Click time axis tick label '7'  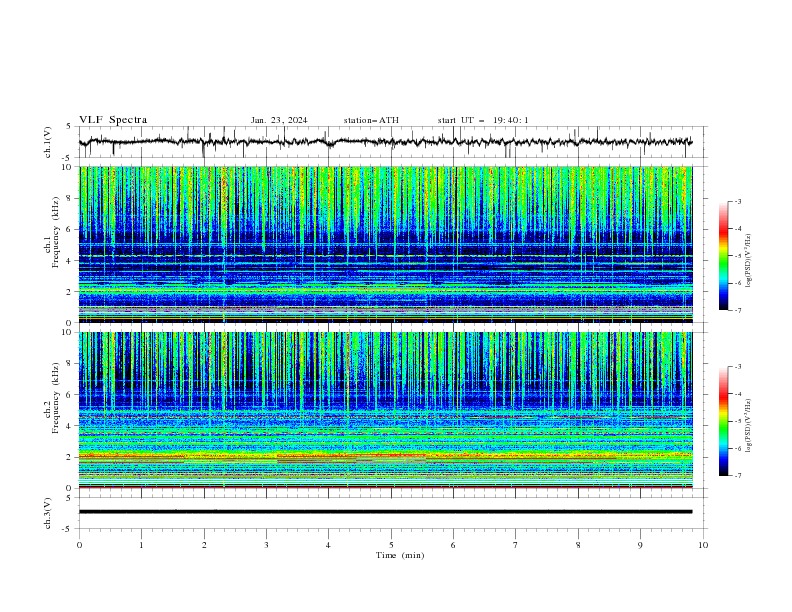tap(516, 545)
